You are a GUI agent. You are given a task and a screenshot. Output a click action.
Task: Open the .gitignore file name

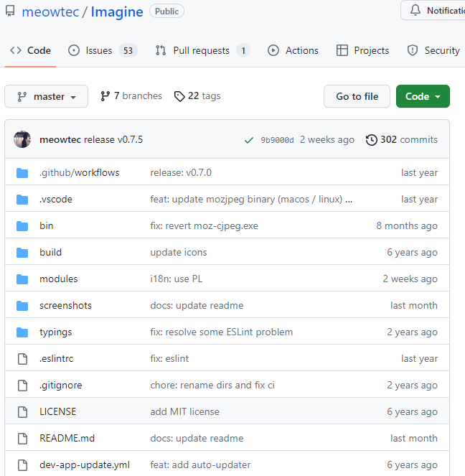coord(61,386)
